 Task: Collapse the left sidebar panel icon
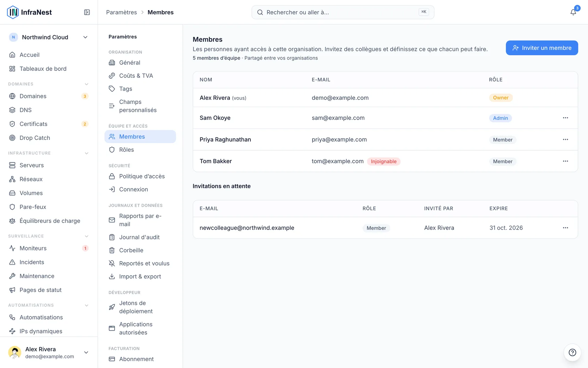[87, 12]
